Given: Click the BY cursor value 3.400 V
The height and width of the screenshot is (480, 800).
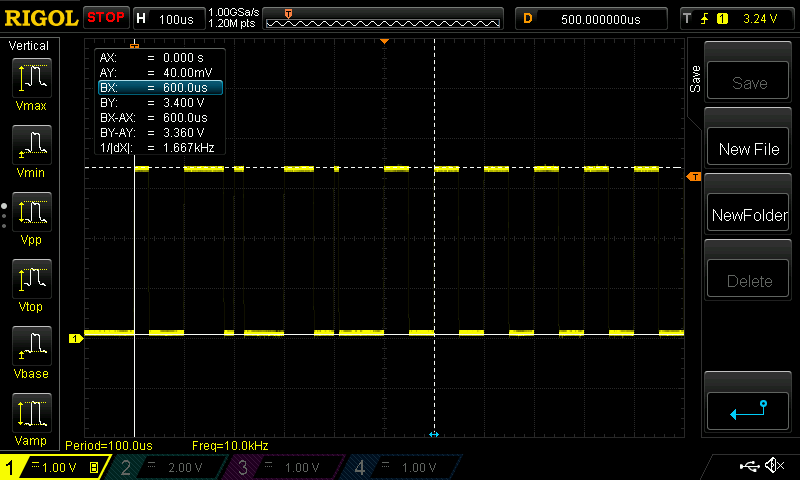Looking at the screenshot, I should (183, 103).
